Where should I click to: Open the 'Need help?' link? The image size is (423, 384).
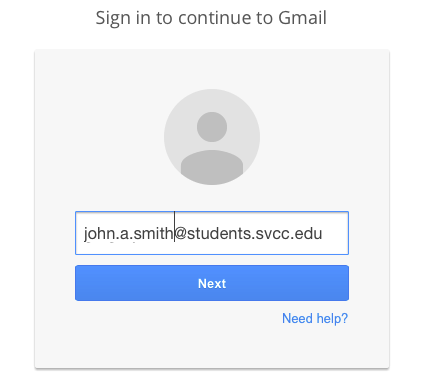coord(315,318)
